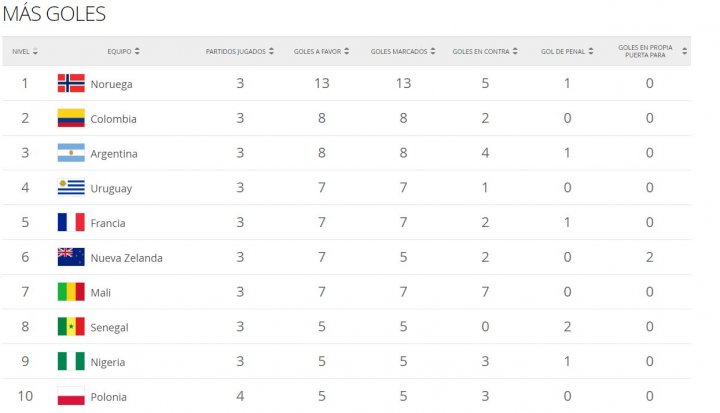This screenshot has width=720, height=413.
Task: Select the Francia flag icon
Action: [71, 222]
